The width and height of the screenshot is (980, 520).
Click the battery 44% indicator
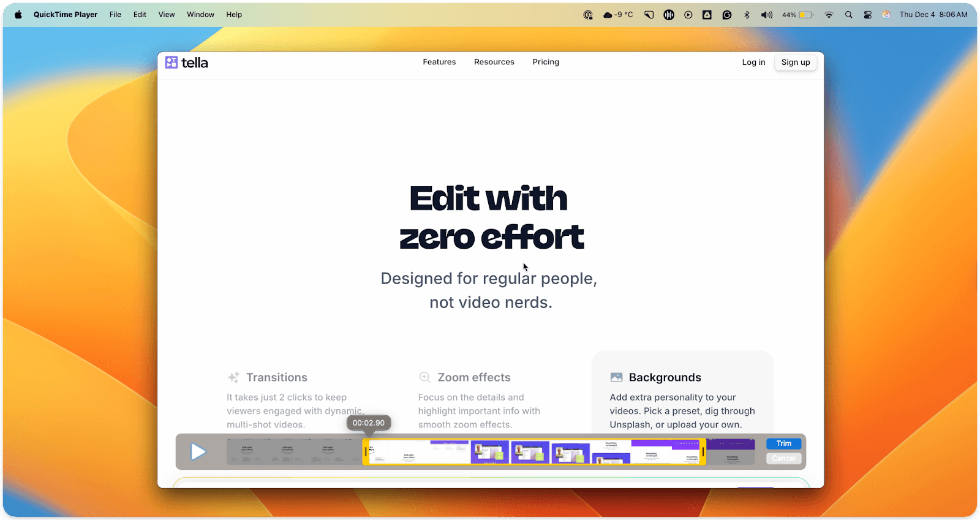point(797,15)
